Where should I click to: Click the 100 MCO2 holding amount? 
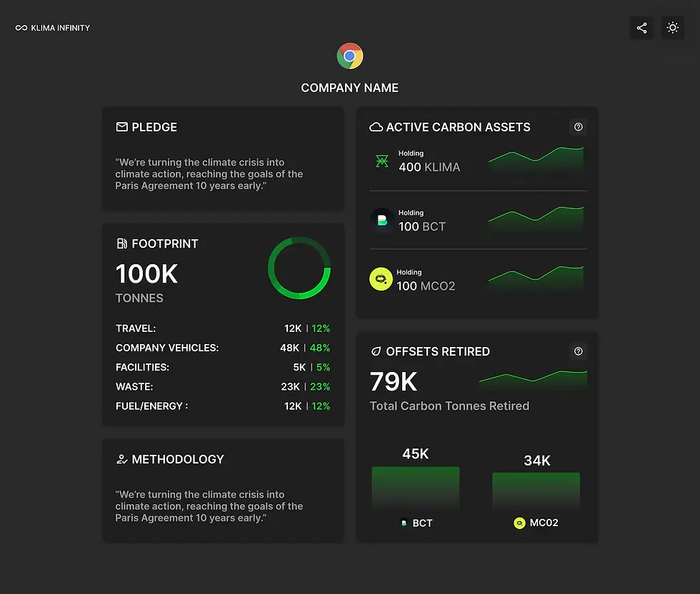click(426, 286)
